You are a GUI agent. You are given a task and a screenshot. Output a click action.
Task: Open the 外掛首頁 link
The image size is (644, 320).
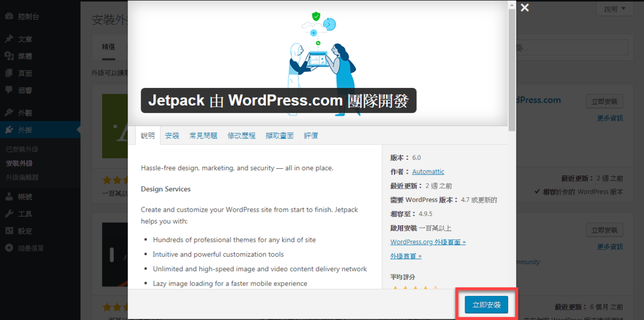pyautogui.click(x=406, y=256)
